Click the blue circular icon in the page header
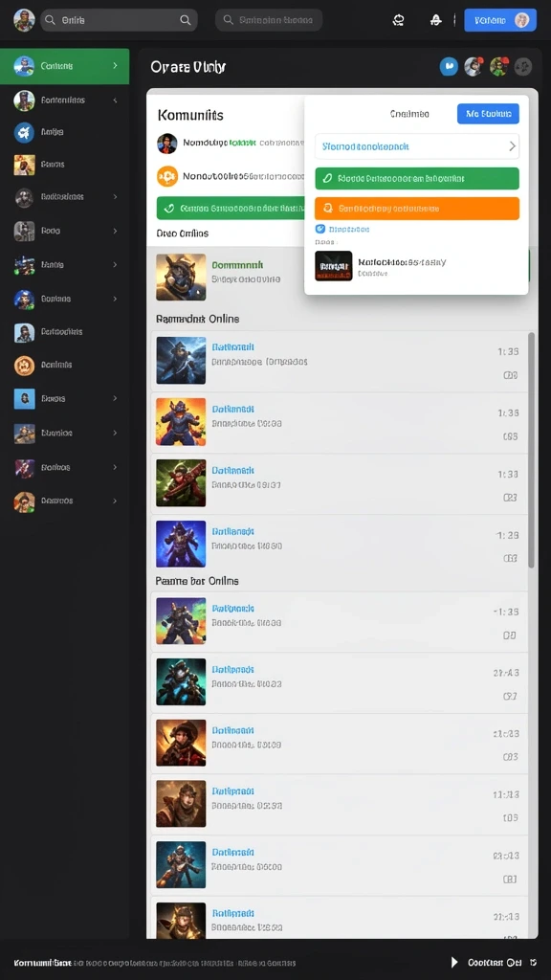Image resolution: width=551 pixels, height=980 pixels. point(449,66)
